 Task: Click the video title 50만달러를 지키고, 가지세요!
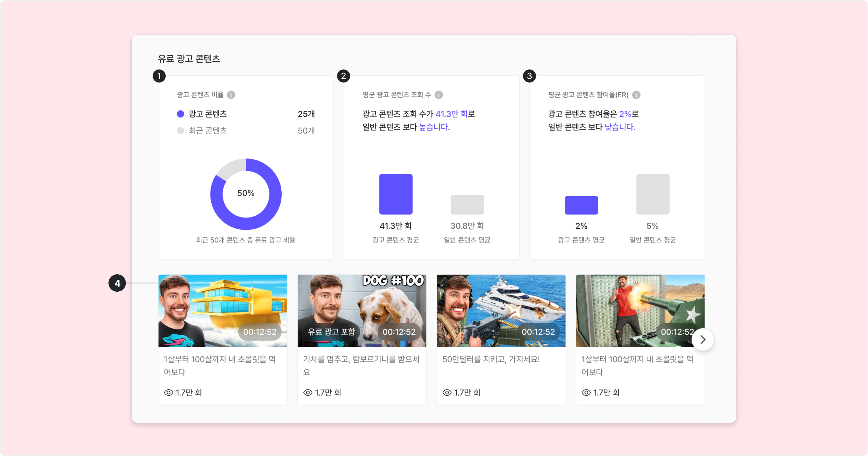point(491,359)
